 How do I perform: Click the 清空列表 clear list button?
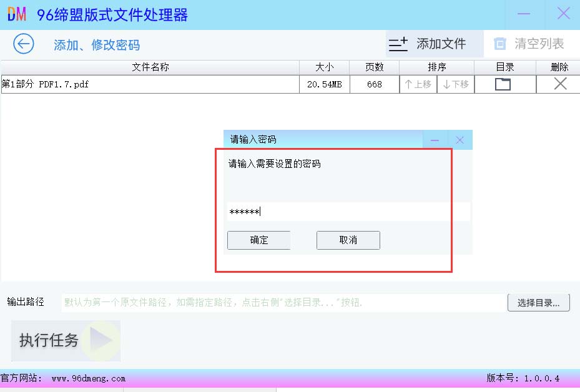[529, 44]
